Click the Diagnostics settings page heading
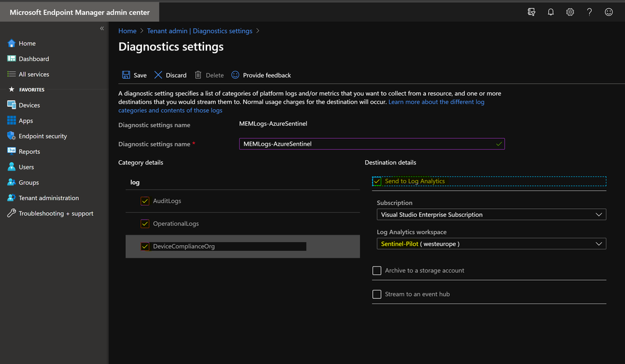Screen dimensions: 625x364 (171, 47)
